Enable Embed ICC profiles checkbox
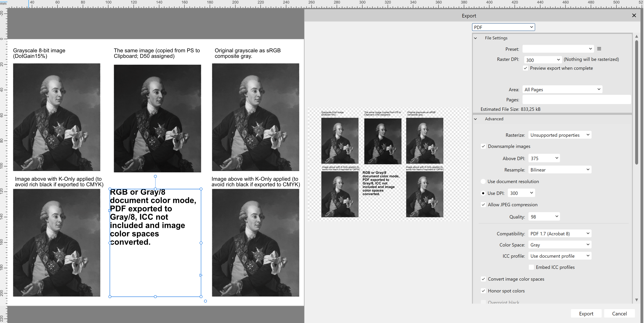 point(531,267)
